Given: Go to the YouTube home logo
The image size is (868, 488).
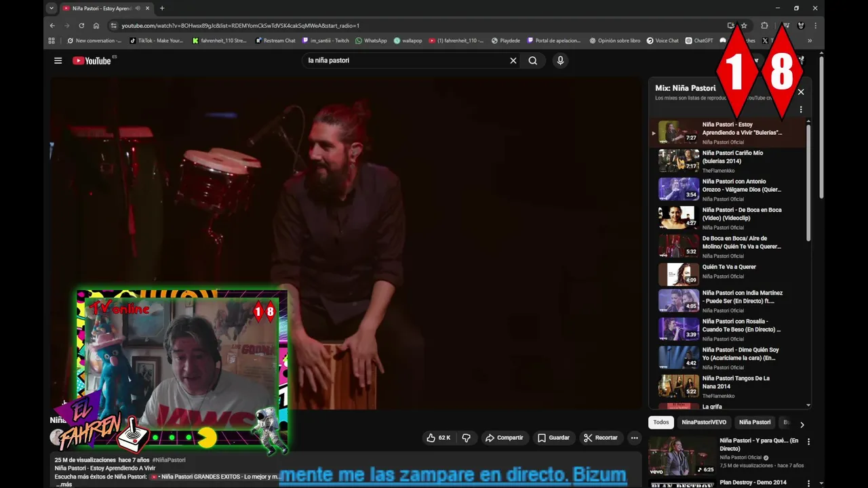Looking at the screenshot, I should tap(92, 60).
